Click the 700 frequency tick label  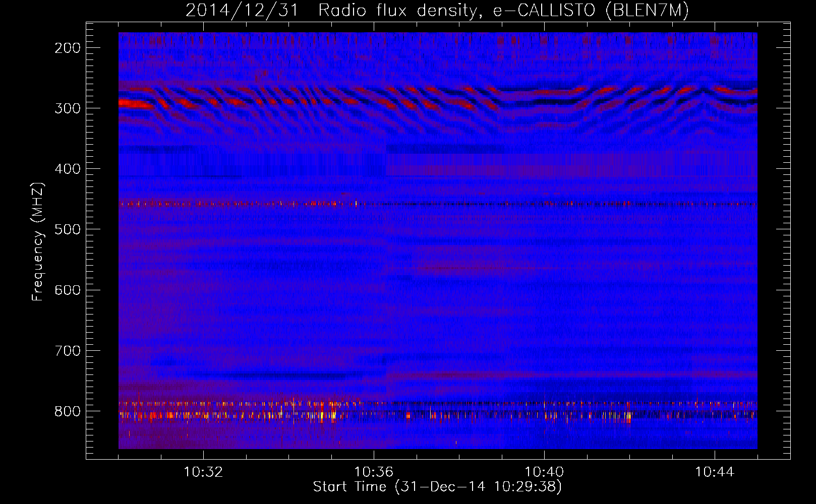(68, 350)
